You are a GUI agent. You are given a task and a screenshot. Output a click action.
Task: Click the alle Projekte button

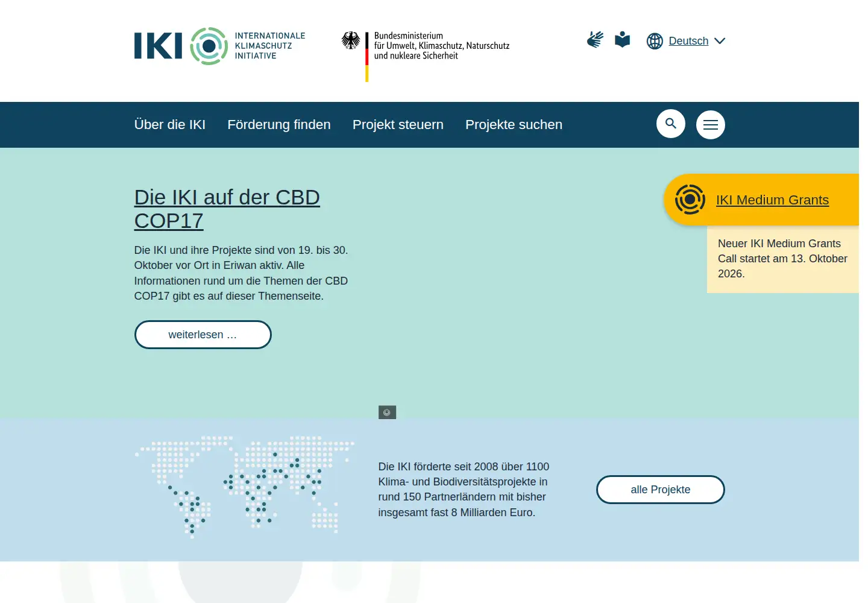[x=661, y=490]
